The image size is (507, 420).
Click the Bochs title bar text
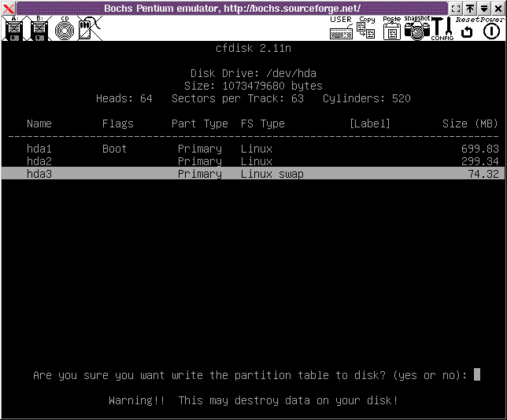click(232, 8)
